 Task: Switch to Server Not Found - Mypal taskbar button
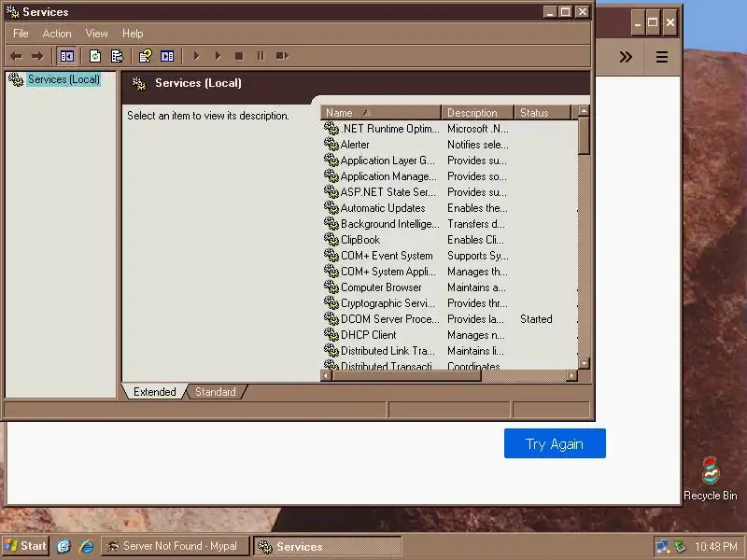(176, 546)
